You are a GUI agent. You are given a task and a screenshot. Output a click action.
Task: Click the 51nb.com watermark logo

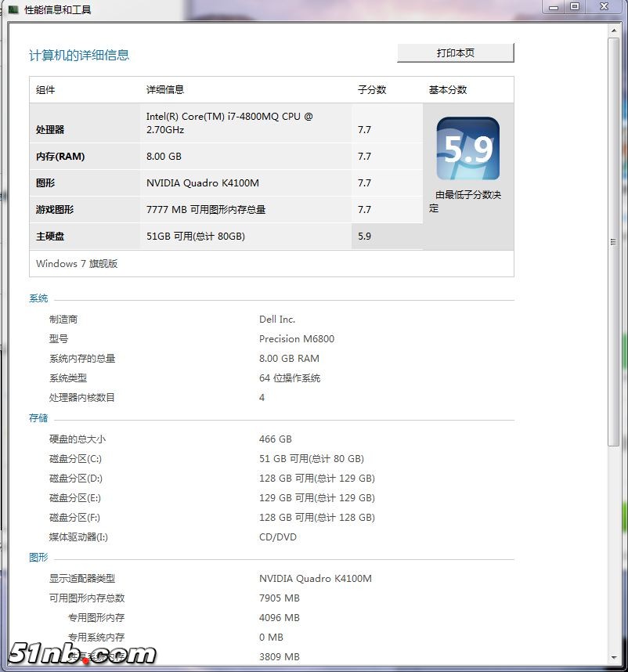82,653
